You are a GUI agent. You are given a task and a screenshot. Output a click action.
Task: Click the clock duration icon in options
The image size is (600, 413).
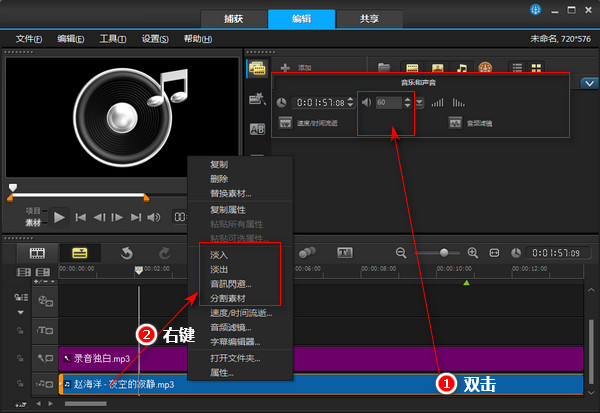pos(282,103)
